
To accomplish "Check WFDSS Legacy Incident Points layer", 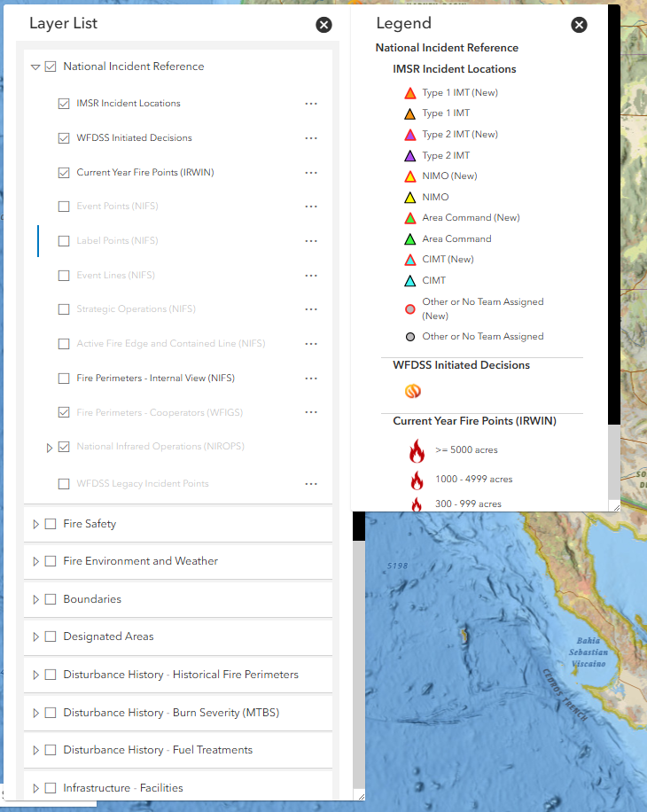I will pos(64,484).
